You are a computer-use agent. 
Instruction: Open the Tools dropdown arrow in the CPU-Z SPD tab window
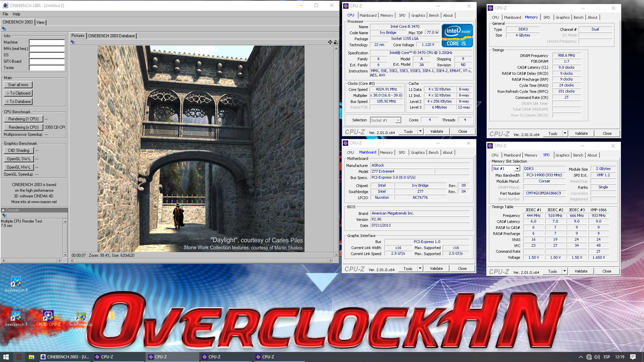point(565,271)
